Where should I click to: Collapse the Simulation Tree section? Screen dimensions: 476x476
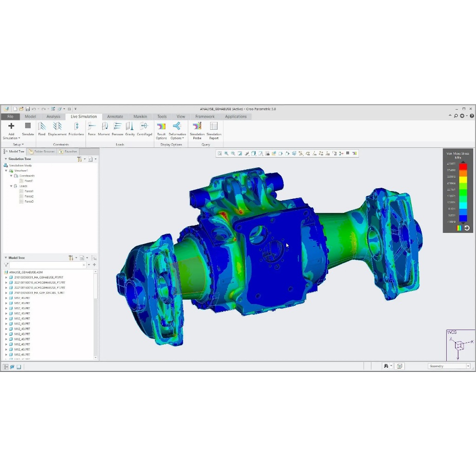(6, 159)
